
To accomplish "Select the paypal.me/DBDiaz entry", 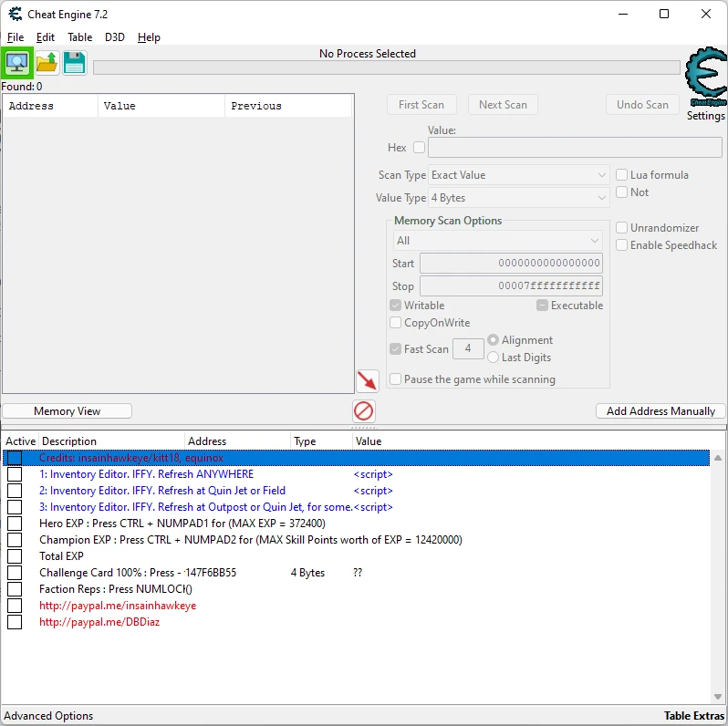I will 99,622.
